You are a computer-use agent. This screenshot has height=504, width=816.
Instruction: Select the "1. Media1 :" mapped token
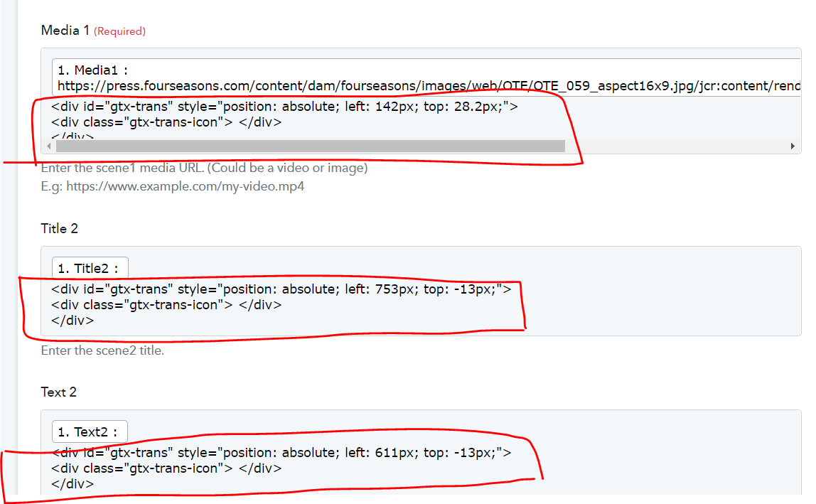(92, 70)
